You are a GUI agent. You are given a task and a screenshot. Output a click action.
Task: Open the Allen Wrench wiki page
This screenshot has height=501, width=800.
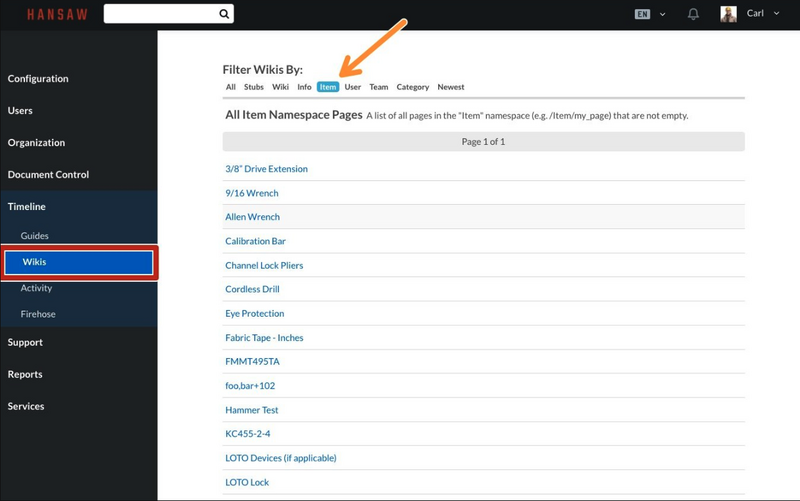tap(252, 217)
